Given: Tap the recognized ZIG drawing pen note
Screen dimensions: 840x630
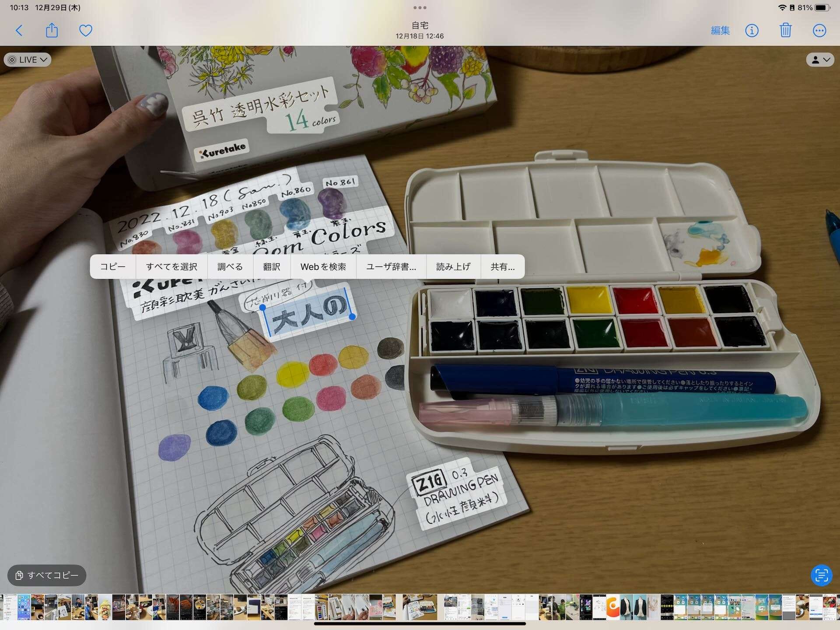Looking at the screenshot, I should tap(458, 493).
